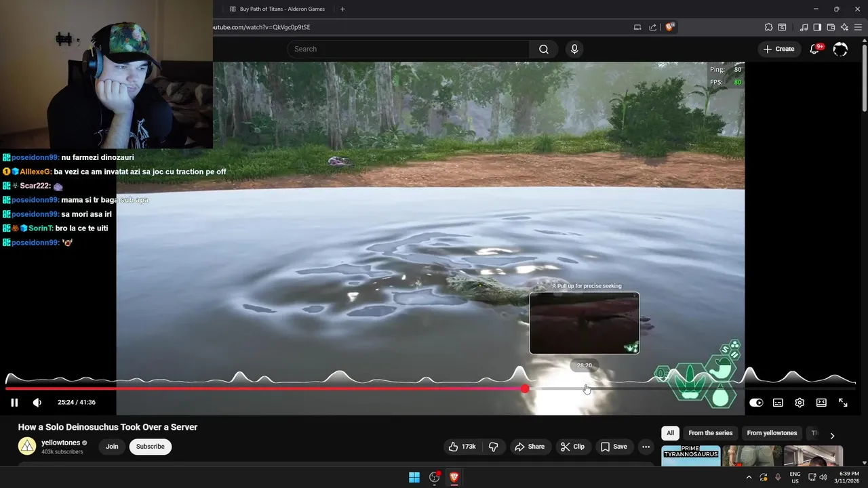The height and width of the screenshot is (488, 868).
Task: Mute the video using the volume icon
Action: [x=37, y=403]
